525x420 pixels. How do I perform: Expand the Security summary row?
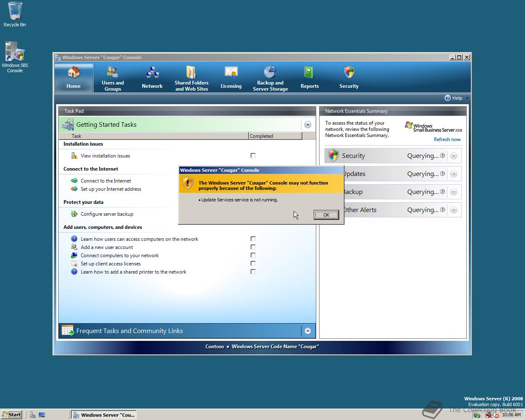pyautogui.click(x=454, y=156)
